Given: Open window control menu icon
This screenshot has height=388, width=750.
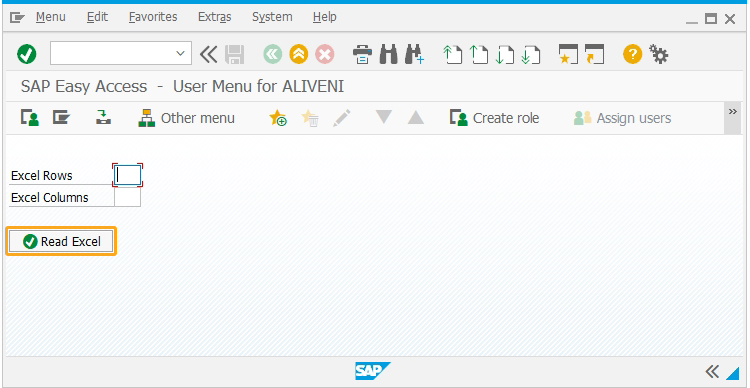Looking at the screenshot, I should [x=17, y=18].
